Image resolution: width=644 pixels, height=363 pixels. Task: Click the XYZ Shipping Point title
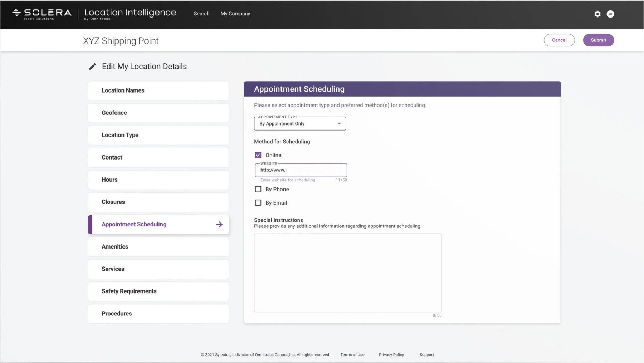pyautogui.click(x=121, y=41)
